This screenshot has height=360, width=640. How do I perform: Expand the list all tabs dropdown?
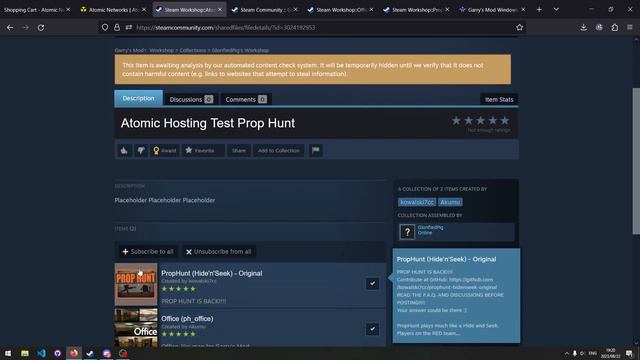(x=556, y=9)
